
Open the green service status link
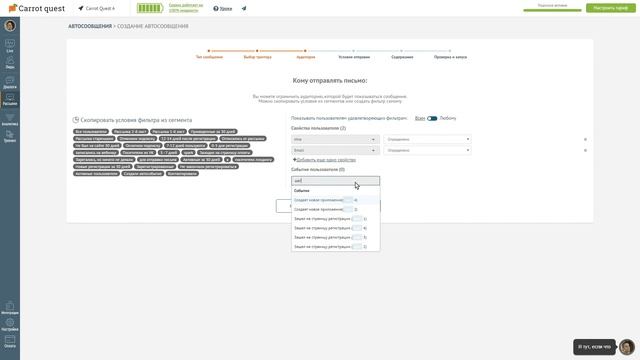click(x=186, y=8)
